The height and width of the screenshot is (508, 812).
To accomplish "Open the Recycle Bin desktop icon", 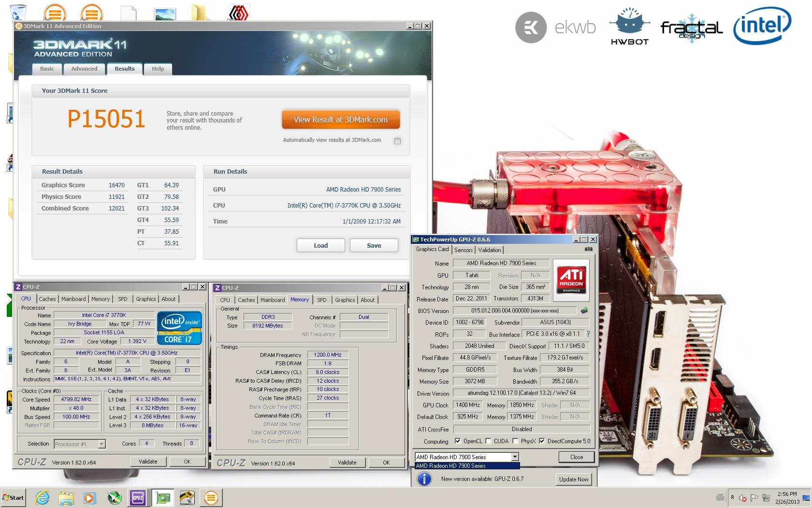I will tap(18, 12).
